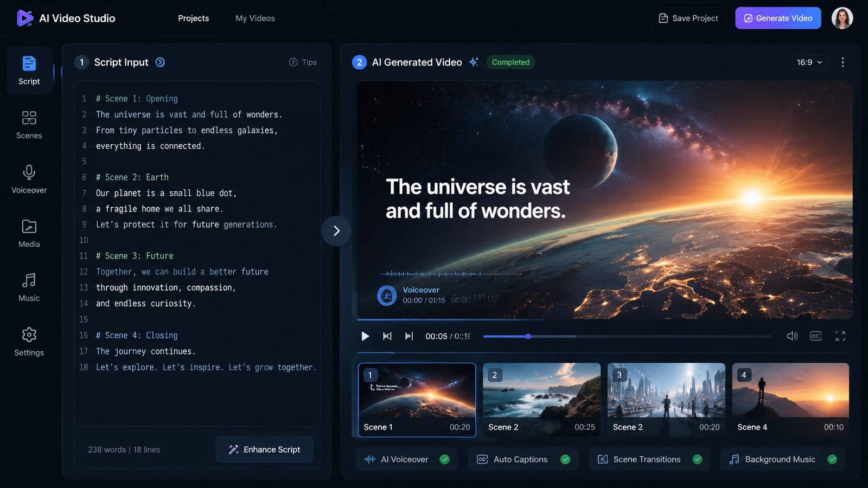Click the voiceover avatar icon
Viewport: 868px width, 488px height.
[x=387, y=296]
